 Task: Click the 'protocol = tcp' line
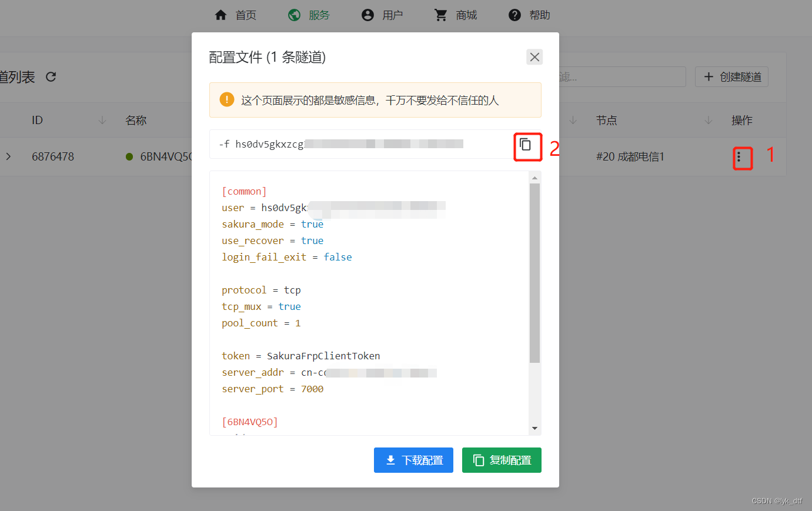[261, 290]
